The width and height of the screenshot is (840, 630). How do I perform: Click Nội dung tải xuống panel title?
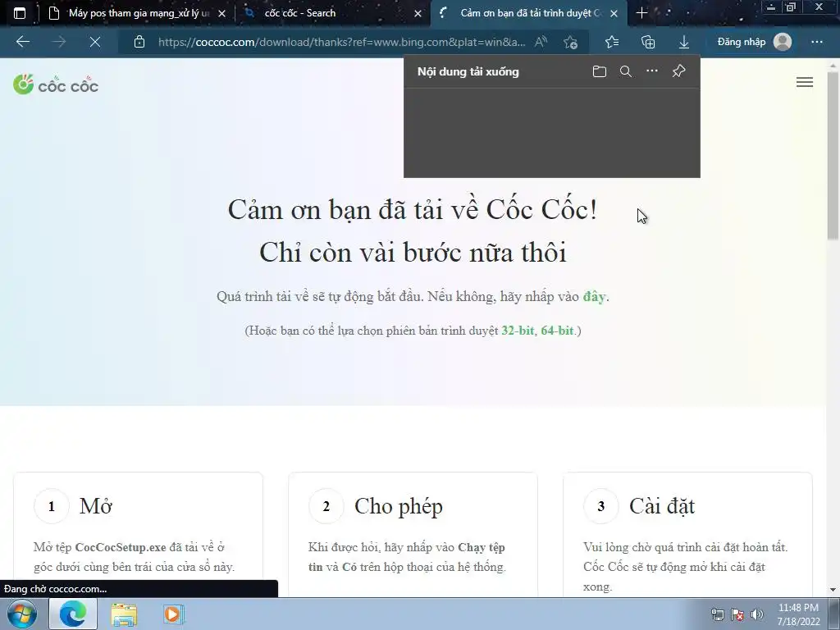point(468,71)
